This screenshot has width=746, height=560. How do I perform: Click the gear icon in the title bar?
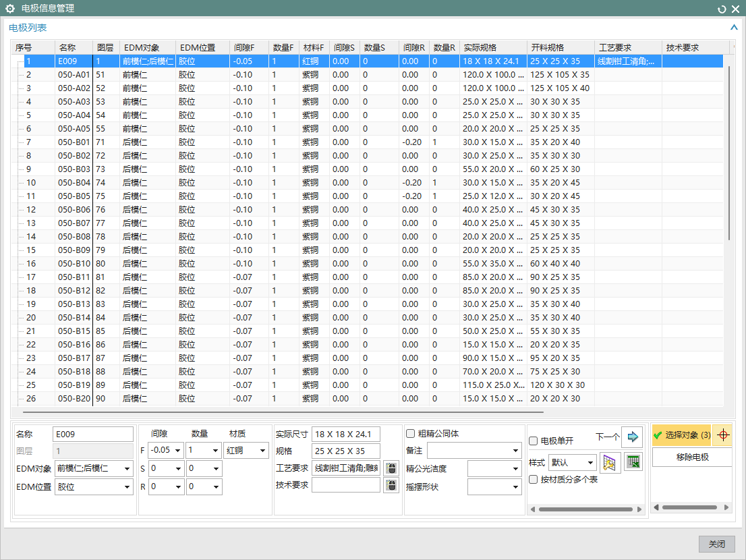pyautogui.click(x=10, y=9)
